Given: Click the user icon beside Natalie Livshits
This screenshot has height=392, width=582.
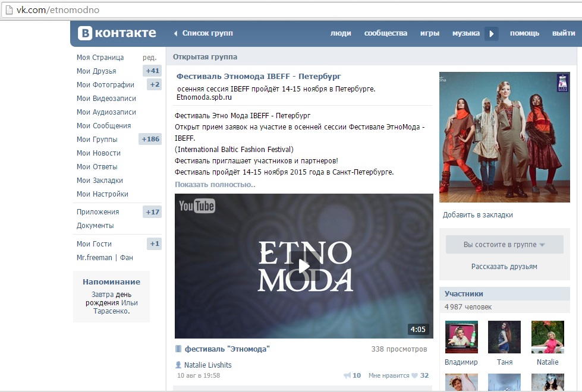Looking at the screenshot, I should pos(178,365).
